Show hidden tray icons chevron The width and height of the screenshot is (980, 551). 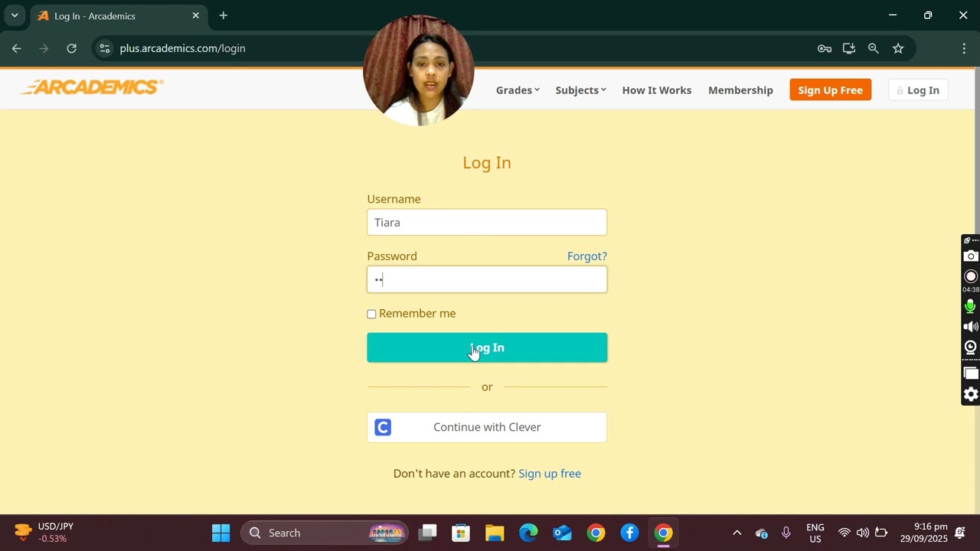[x=737, y=533]
